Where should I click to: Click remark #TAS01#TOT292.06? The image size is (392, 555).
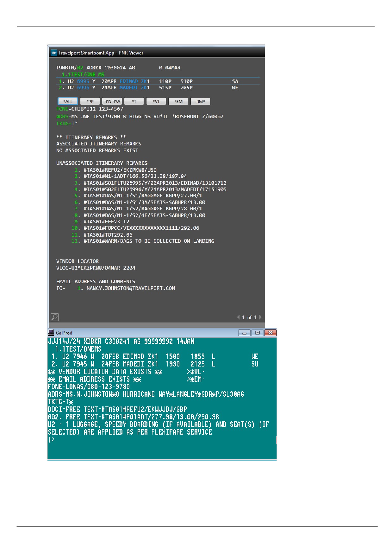pyautogui.click(x=108, y=235)
